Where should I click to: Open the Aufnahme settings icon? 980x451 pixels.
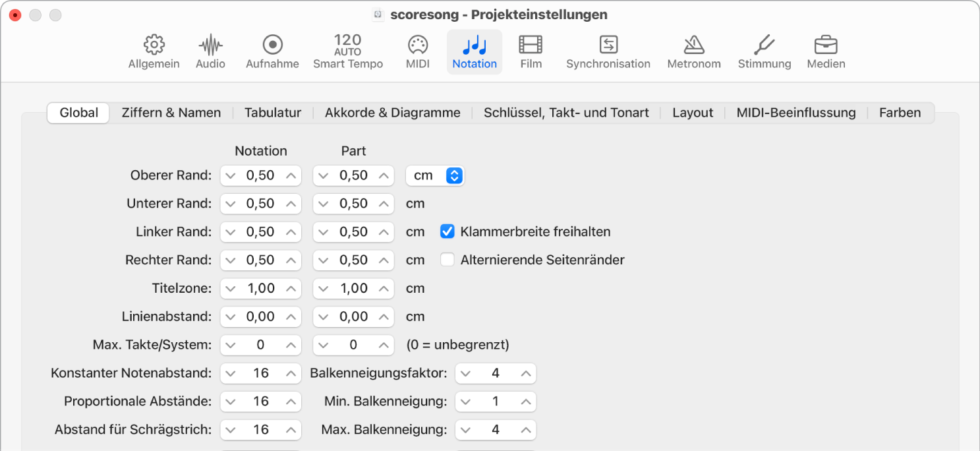[x=272, y=51]
